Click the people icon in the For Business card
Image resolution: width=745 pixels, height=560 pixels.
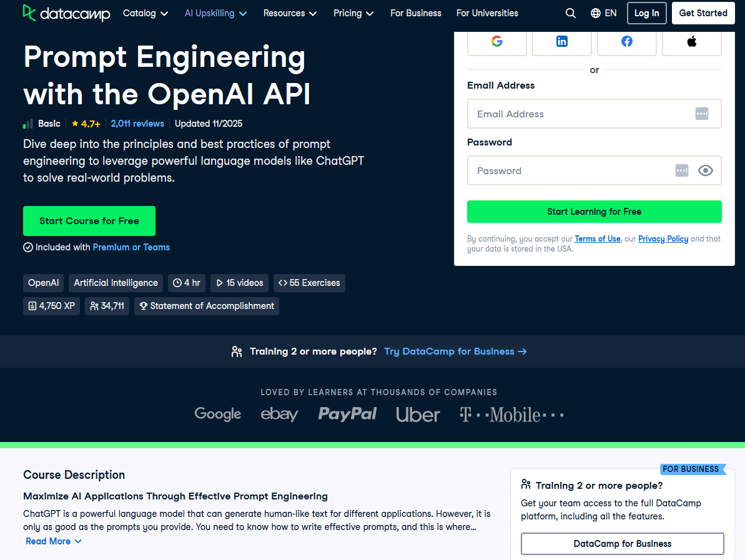(x=526, y=484)
